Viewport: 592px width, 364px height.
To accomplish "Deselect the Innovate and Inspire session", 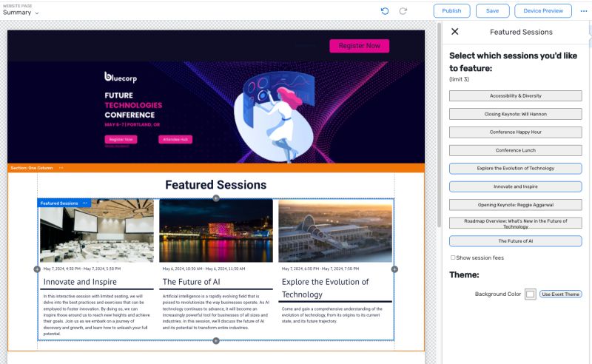I will [x=515, y=186].
